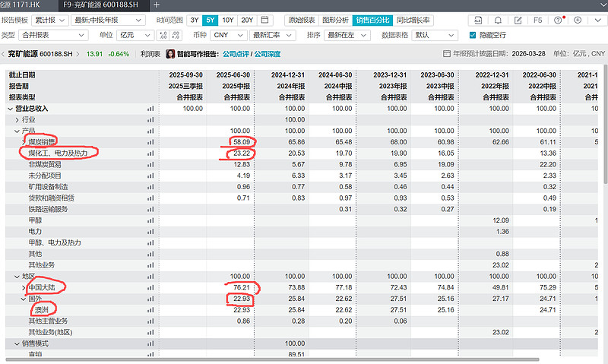Click chart icon in 铁路运输服务 row
608x364 pixels.
pos(150,209)
